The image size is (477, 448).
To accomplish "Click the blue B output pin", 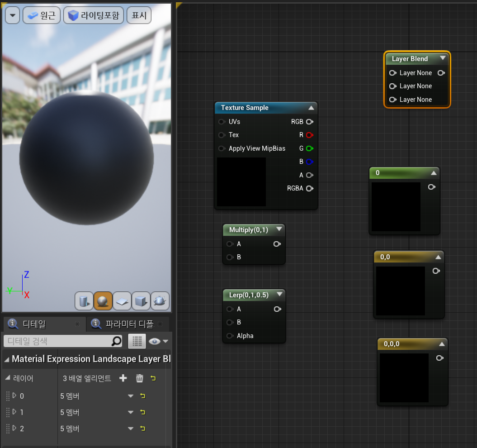I will pos(310,162).
